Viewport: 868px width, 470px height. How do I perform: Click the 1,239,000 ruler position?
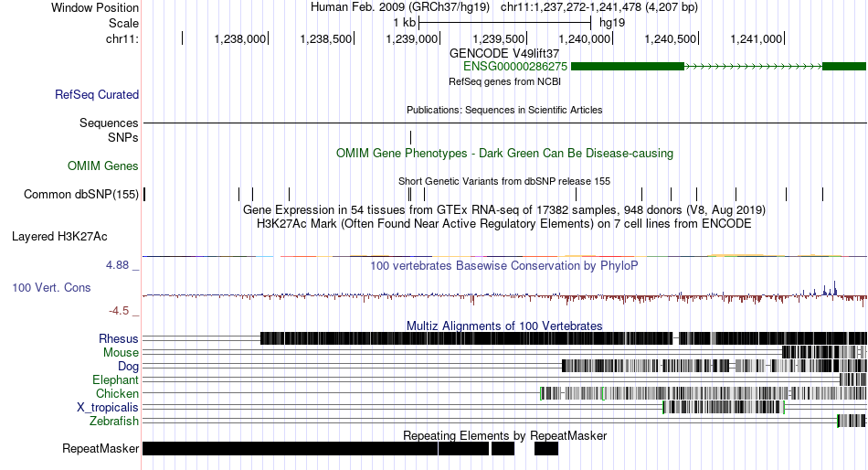pos(412,38)
